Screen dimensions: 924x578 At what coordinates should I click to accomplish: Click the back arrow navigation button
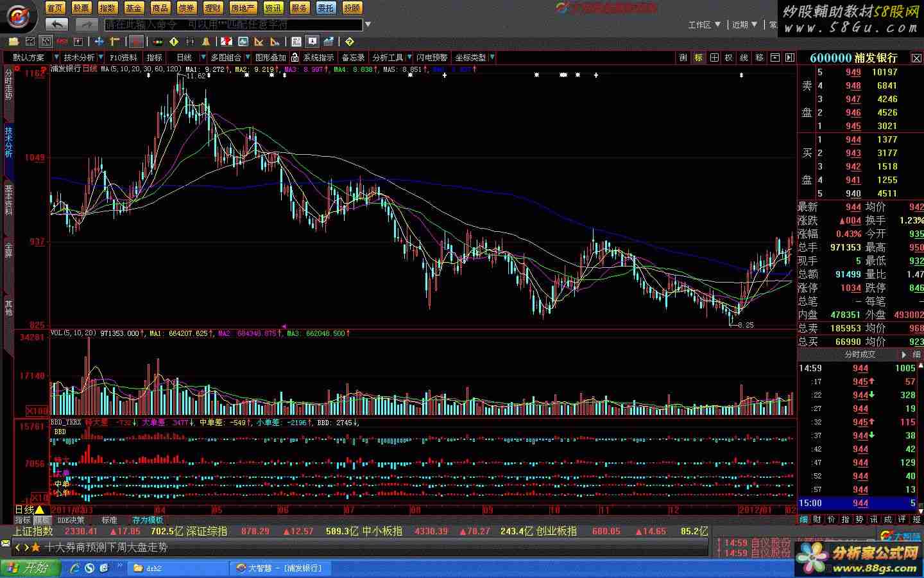[57, 24]
